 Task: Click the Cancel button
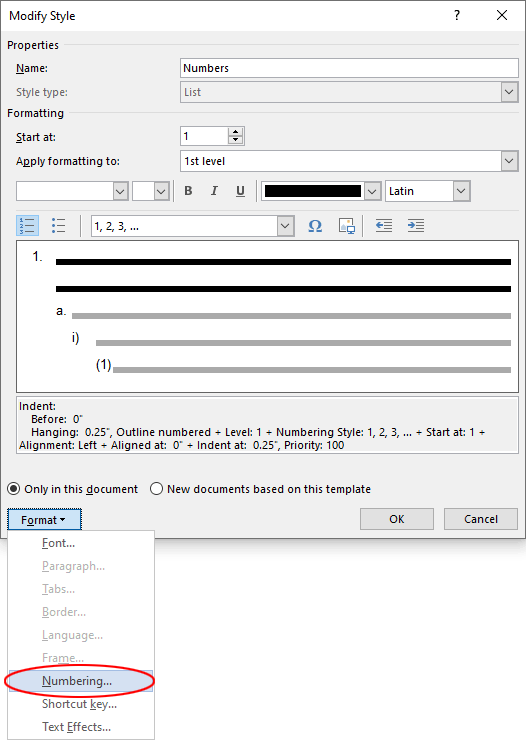481,519
